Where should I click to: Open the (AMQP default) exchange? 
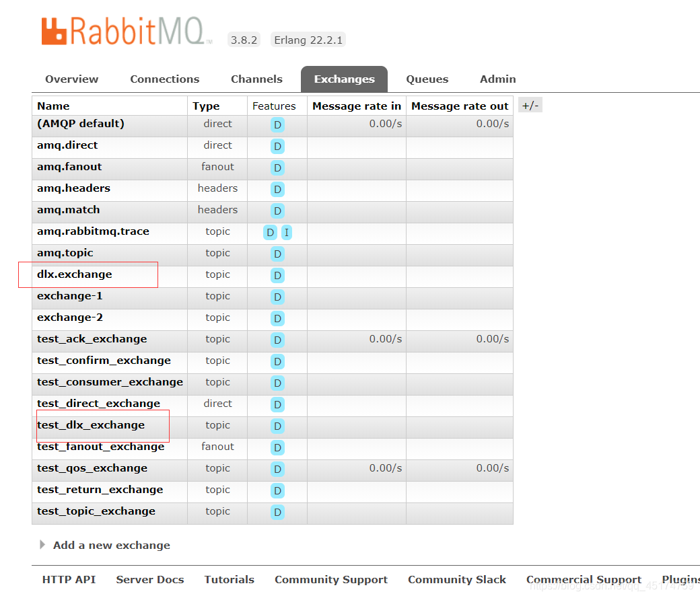click(81, 124)
